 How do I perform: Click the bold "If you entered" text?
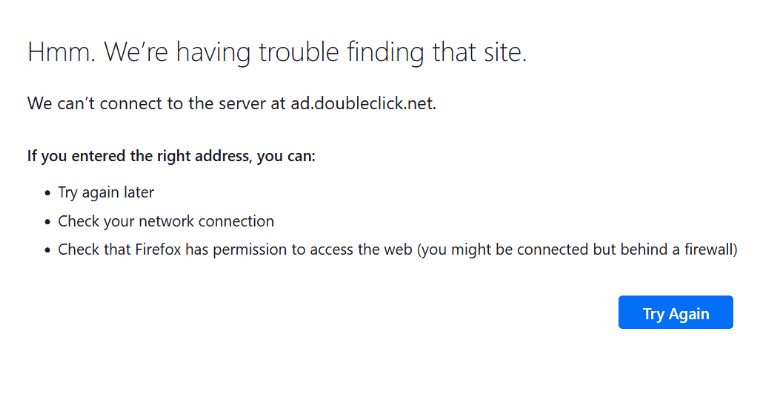[x=72, y=157]
